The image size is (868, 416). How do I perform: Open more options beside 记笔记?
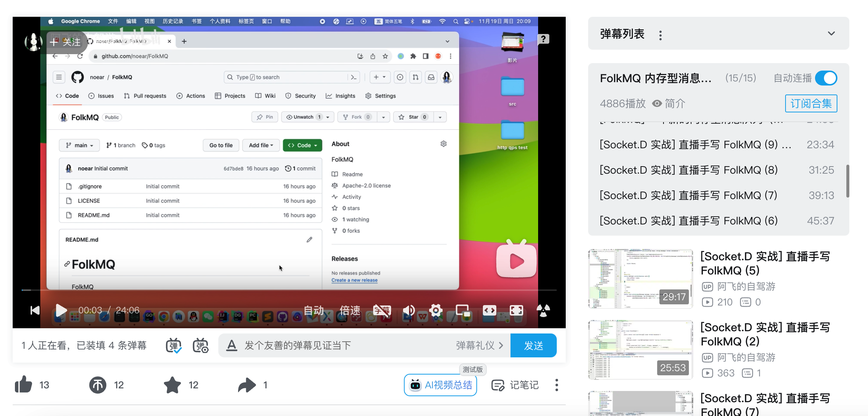tap(556, 385)
